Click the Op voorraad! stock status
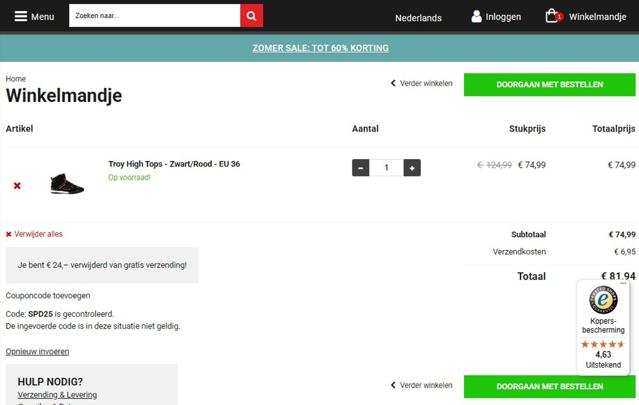This screenshot has height=405, width=639. 129,177
